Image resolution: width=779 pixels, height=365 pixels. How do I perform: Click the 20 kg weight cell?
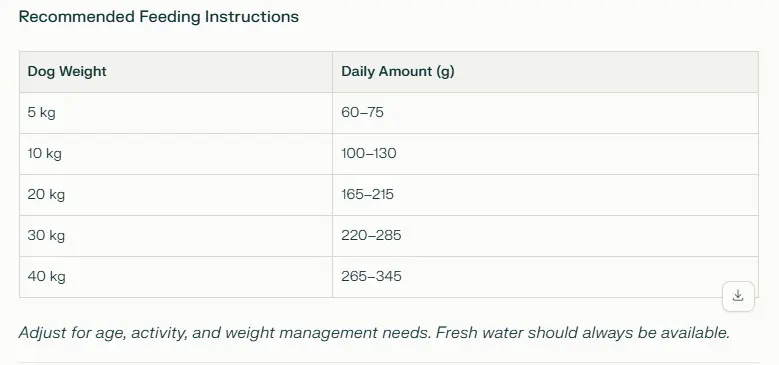tap(176, 195)
